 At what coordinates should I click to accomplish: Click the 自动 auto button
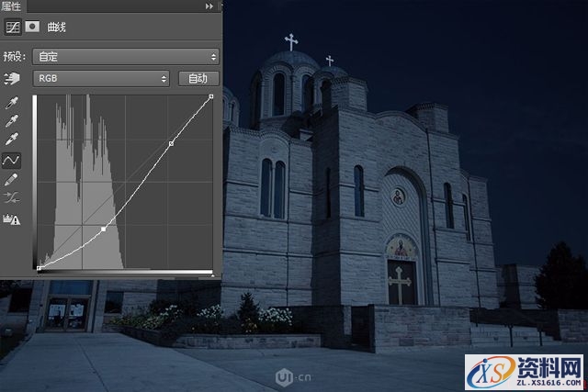(x=198, y=79)
